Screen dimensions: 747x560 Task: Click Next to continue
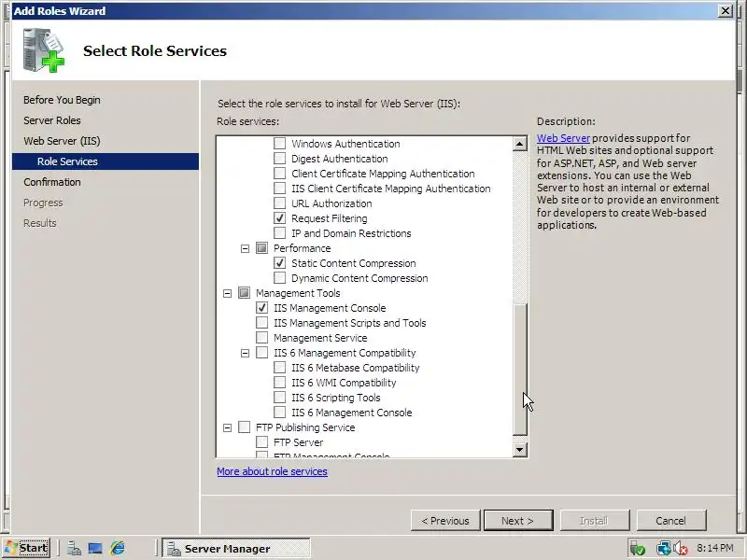pyautogui.click(x=518, y=521)
